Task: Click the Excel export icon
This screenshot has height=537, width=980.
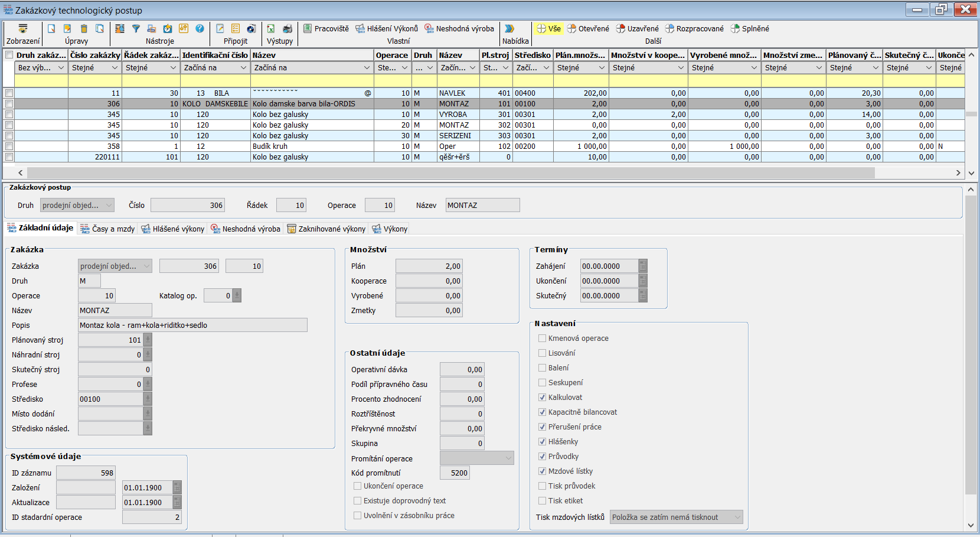Action: click(x=271, y=28)
